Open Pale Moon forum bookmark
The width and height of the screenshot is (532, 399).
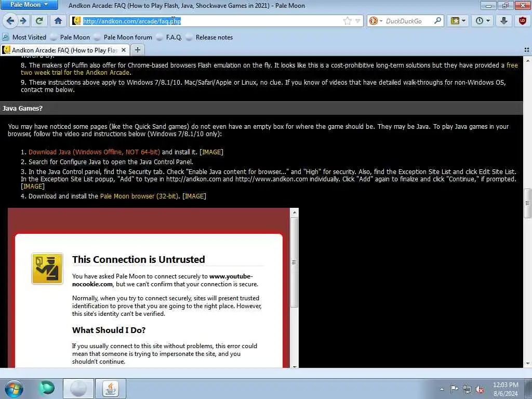tap(124, 37)
